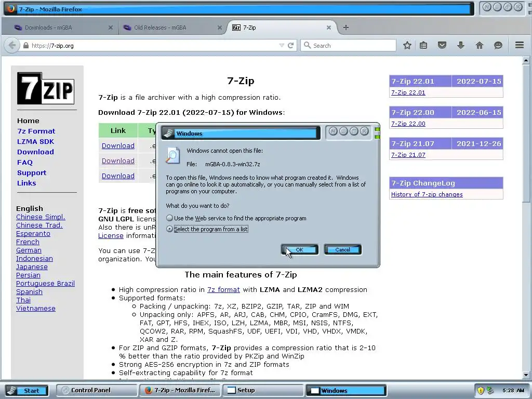
Task: Reload the 7-zip.org page
Action: 291,46
